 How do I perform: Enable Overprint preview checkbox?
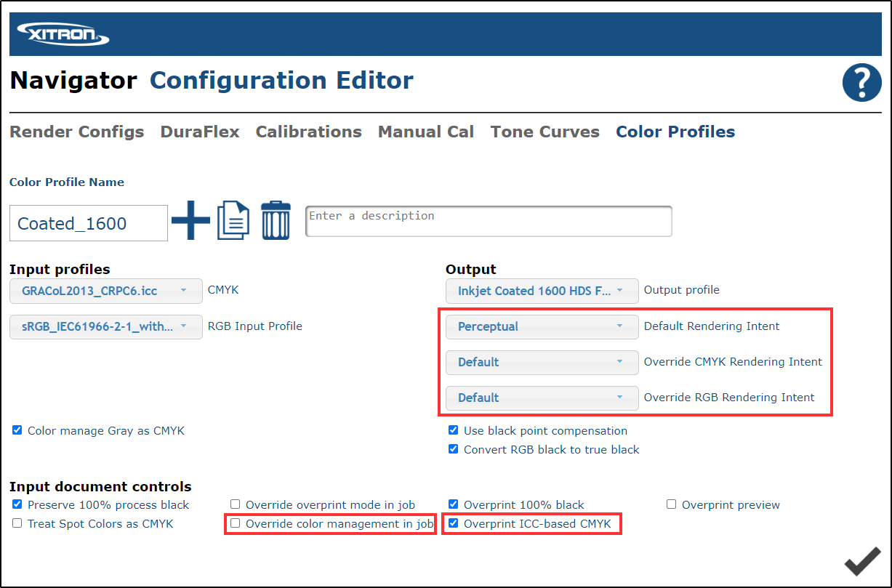tap(672, 504)
